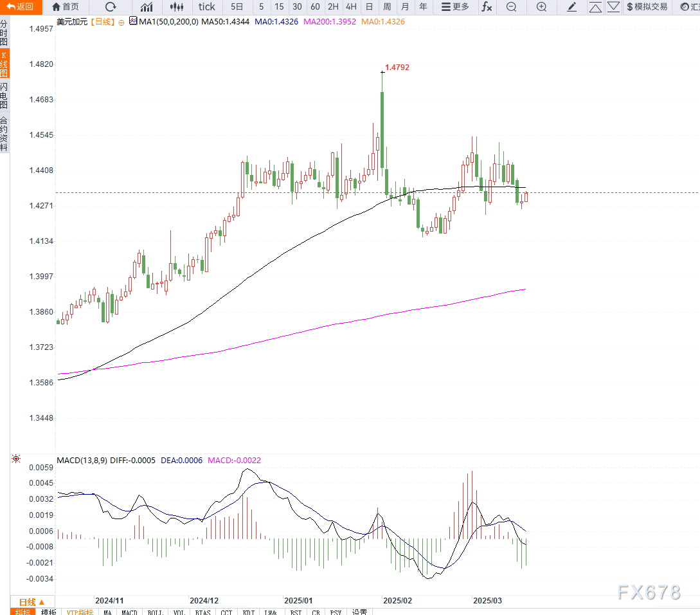Viewport: 700px width, 615px height.
Task: Click the MA1 indicator settings icon
Action: 133,21
